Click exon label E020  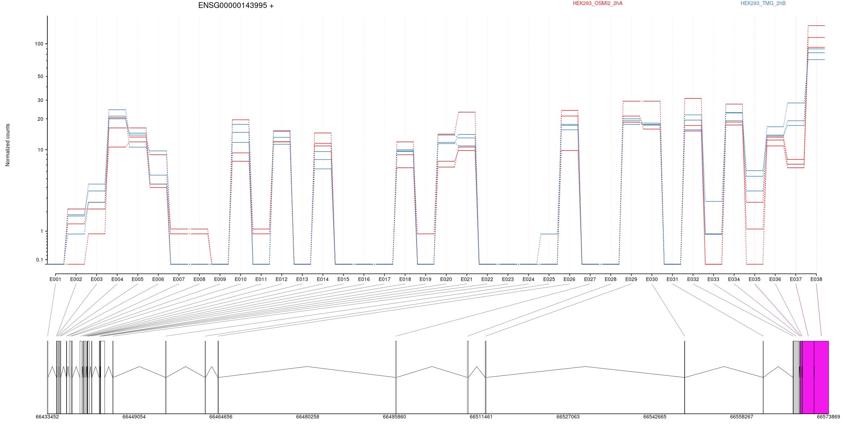point(446,279)
